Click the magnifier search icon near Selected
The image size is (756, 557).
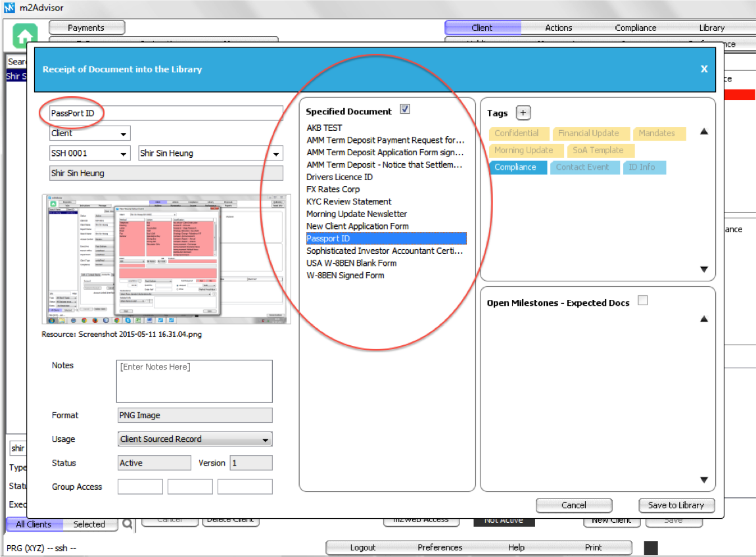128,524
